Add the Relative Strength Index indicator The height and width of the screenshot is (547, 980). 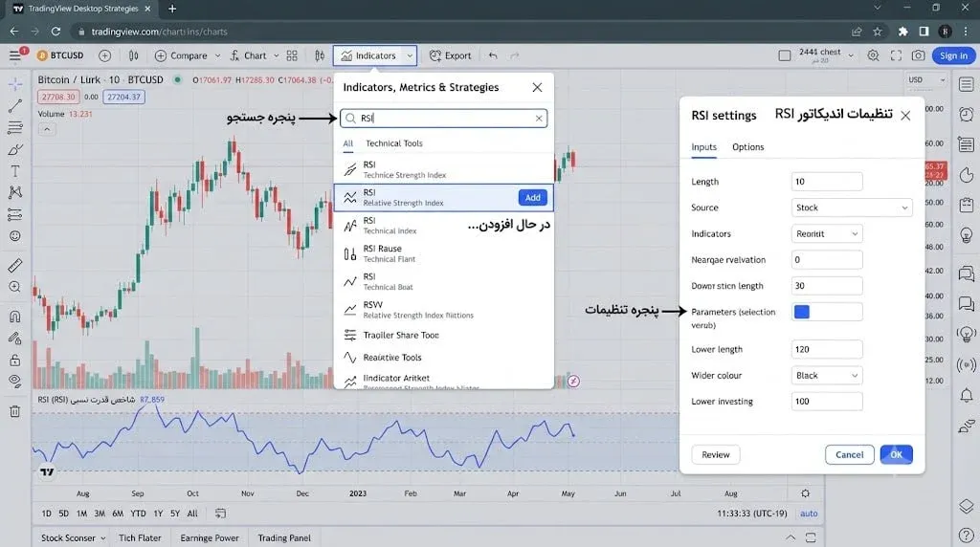pos(532,197)
